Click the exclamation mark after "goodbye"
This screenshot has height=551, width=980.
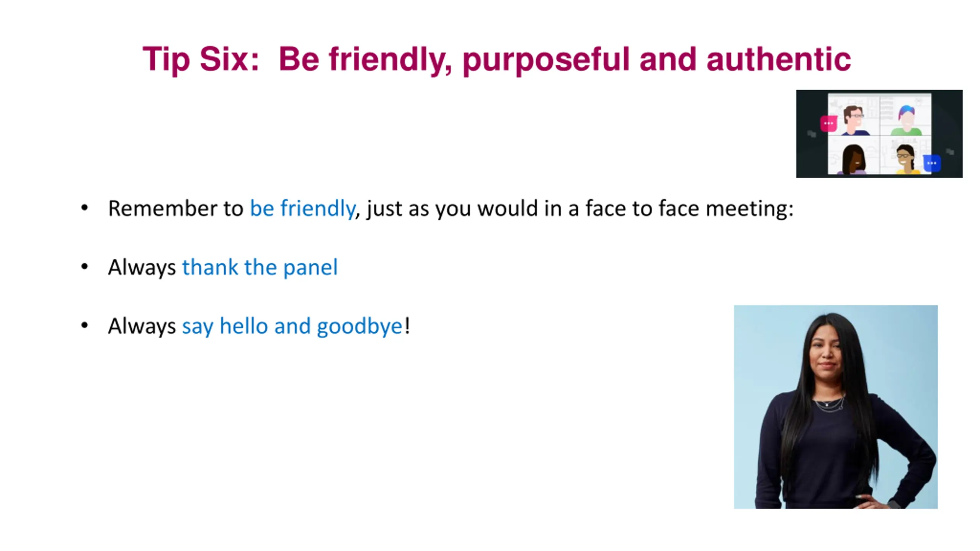pyautogui.click(x=407, y=326)
